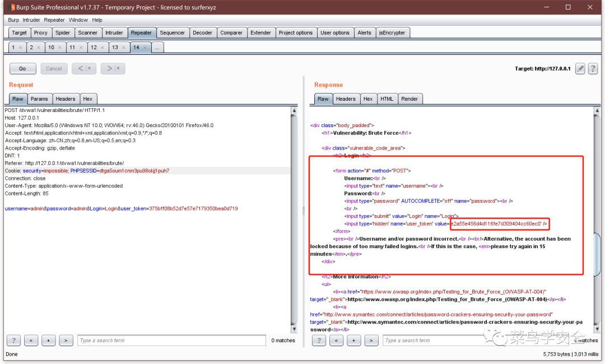The width and height of the screenshot is (605, 364).
Task: Expand the history forward dropdown arrow
Action: [x=118, y=68]
